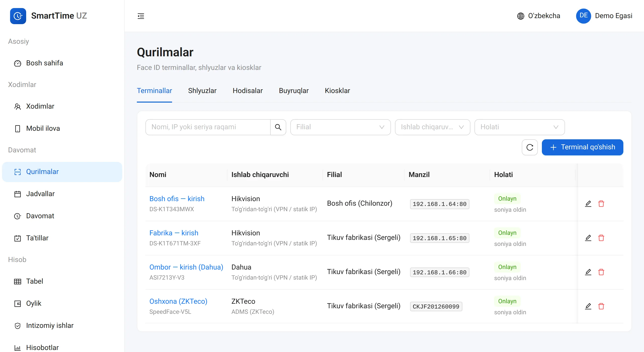Screen dimensions: 644x352
Task: Edit the Ombor — kirish (Dahua) terminal
Action: (x=588, y=272)
